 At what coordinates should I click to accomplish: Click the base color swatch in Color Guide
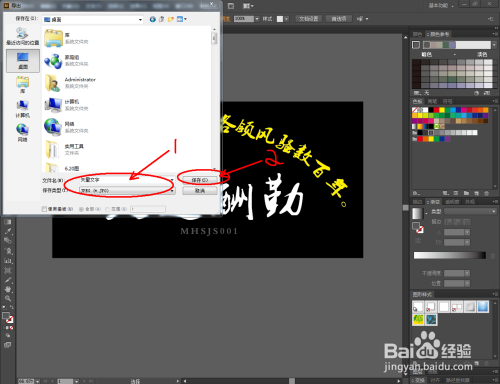pyautogui.click(x=416, y=45)
